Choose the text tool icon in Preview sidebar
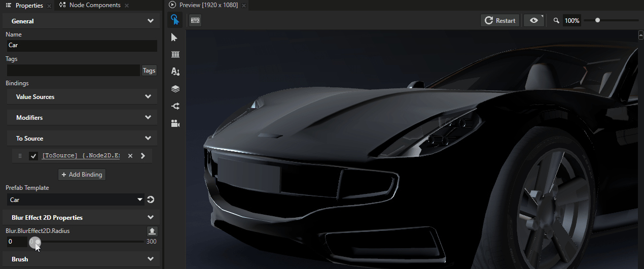644x269 pixels. (x=175, y=72)
